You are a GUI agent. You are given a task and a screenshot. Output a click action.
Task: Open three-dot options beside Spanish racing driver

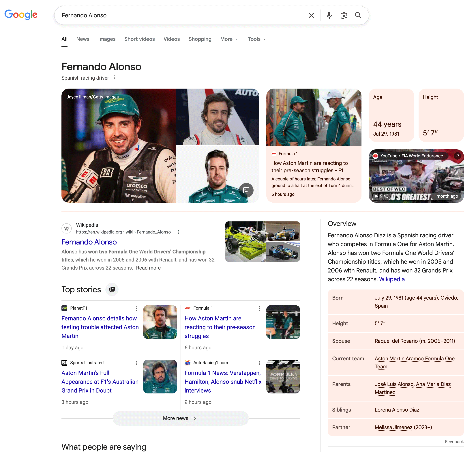point(115,77)
